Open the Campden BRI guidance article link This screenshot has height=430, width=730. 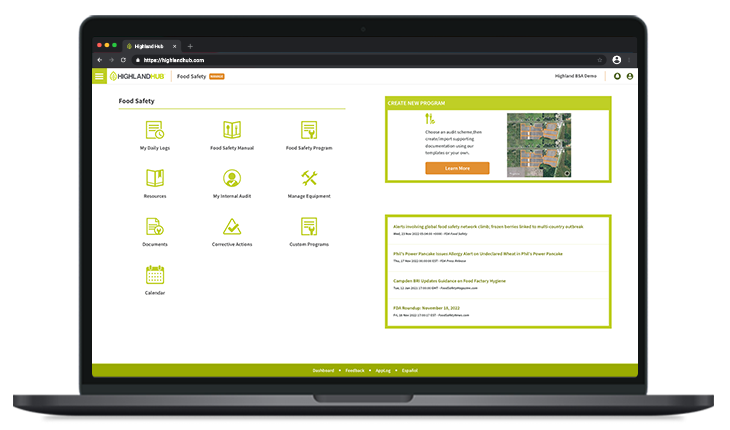(x=449, y=281)
